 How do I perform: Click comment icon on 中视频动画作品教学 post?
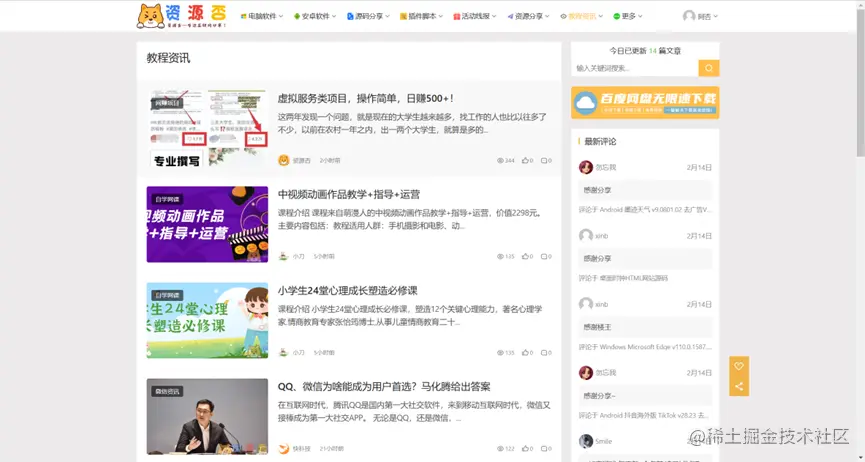[544, 257]
